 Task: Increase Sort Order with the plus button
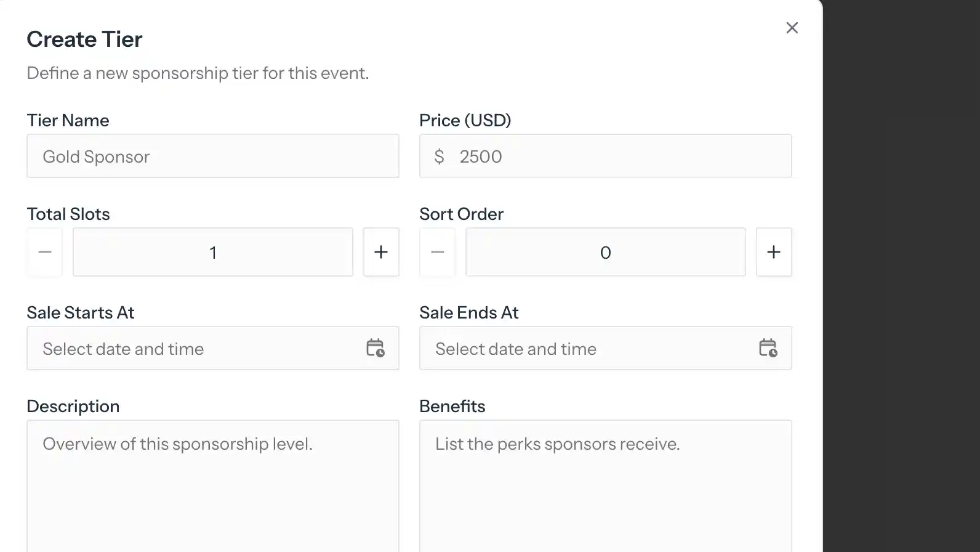pos(774,252)
